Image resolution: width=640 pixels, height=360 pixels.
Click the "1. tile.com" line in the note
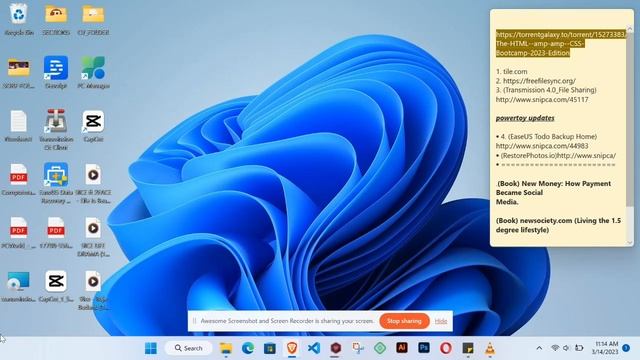(511, 71)
